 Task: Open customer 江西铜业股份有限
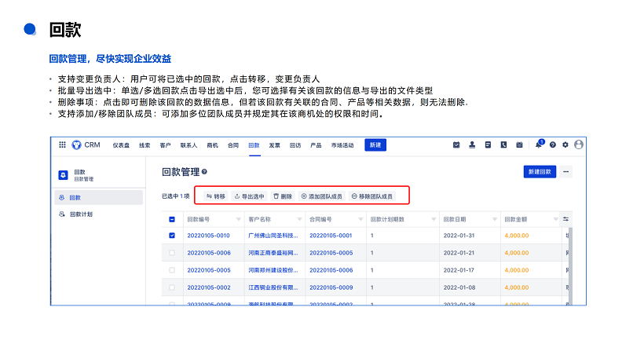(x=273, y=287)
